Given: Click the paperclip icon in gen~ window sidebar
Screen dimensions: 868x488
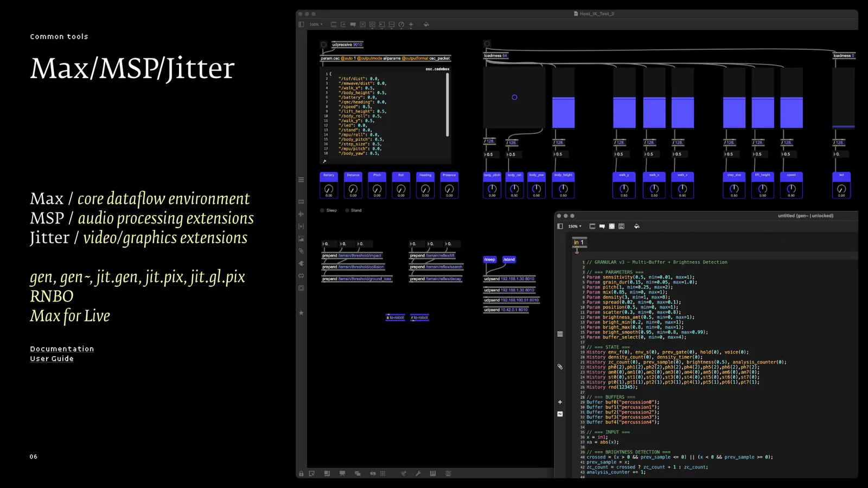Looking at the screenshot, I should [560, 367].
